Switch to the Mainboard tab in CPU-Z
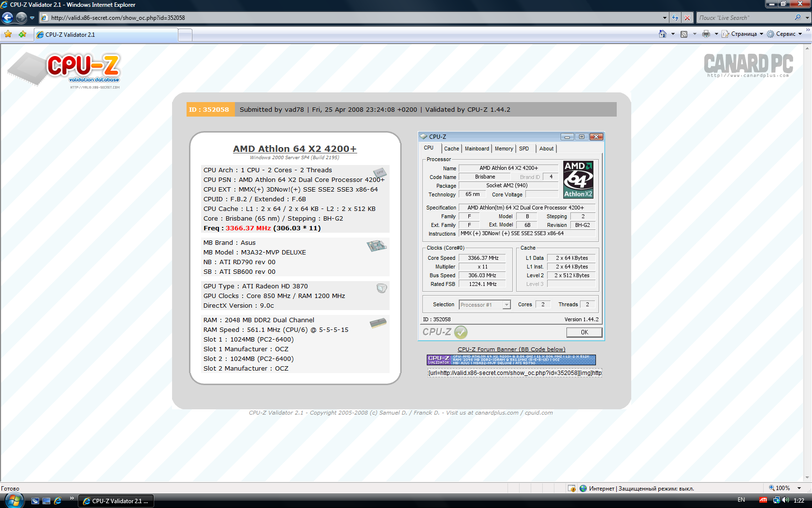Screen dimensions: 812x508 (477, 149)
